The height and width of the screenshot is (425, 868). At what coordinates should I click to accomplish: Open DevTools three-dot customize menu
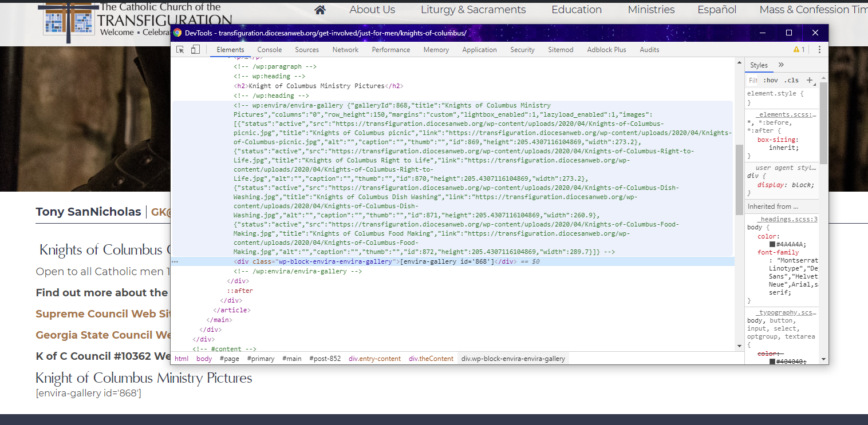coord(819,50)
